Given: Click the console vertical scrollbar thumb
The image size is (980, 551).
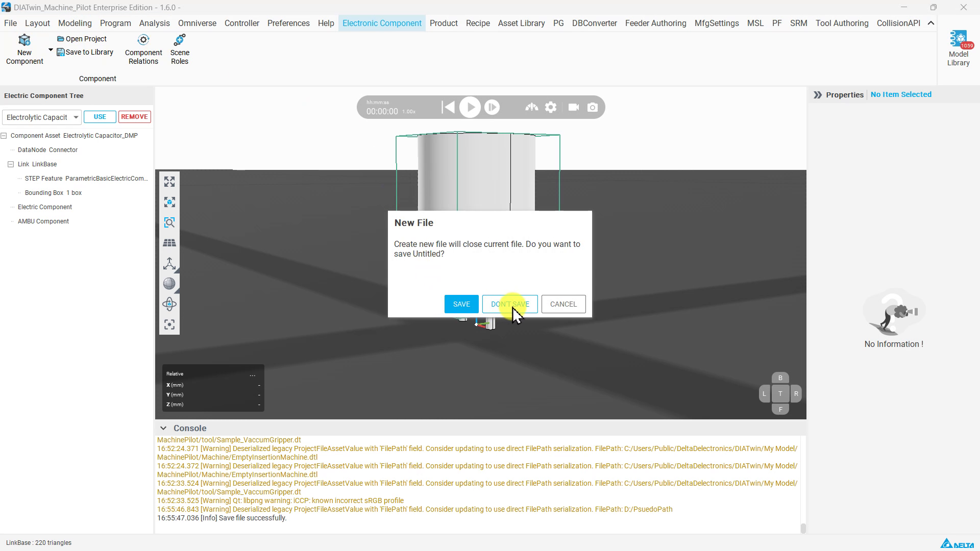Looking at the screenshot, I should tap(803, 529).
